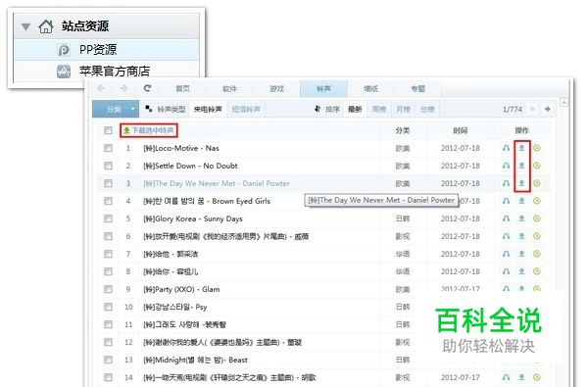Go forward with the right arrow
This screenshot has height=387, width=588.
[x=123, y=88]
